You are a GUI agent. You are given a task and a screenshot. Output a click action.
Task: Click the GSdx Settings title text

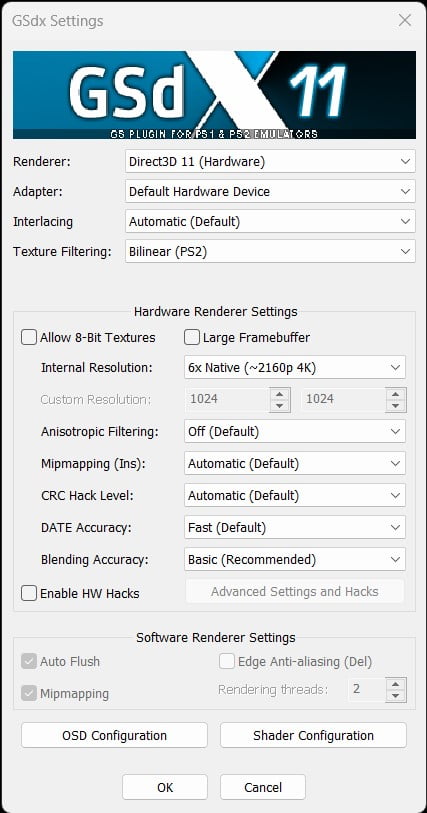[58, 21]
